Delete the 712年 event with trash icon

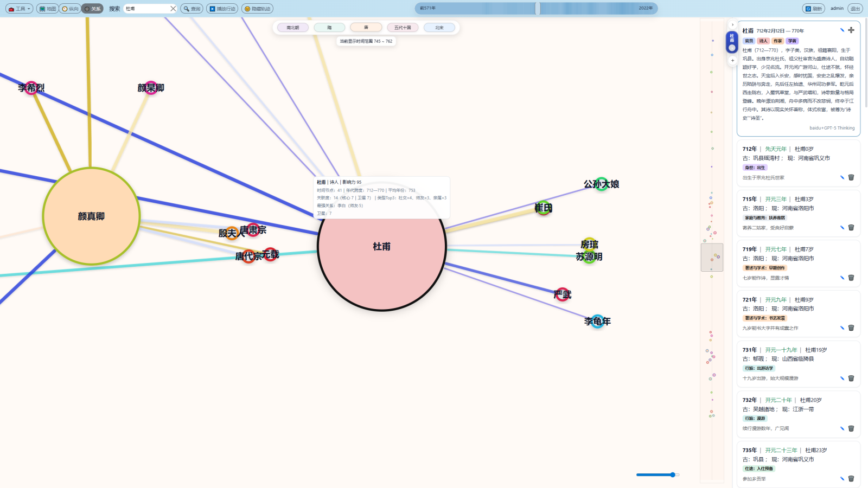pyautogui.click(x=851, y=177)
